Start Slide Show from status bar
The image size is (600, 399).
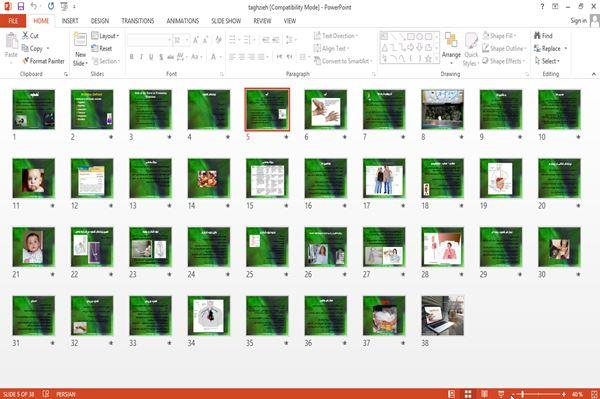click(501, 394)
